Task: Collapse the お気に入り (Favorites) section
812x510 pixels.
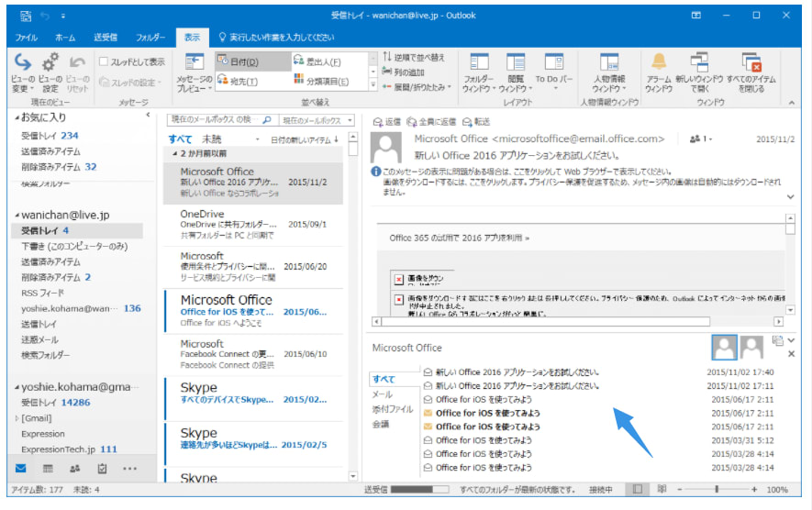Action: (17, 118)
